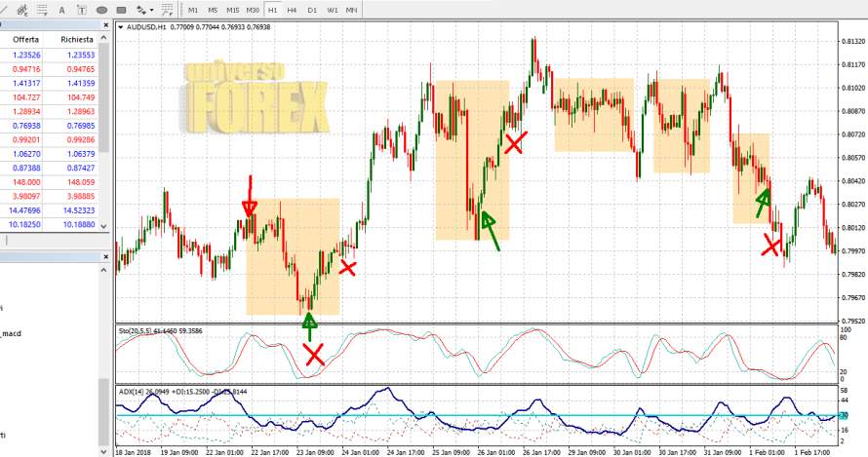This screenshot has height=457, width=868.
Task: Switch chart to M1 timeframe
Action: coord(193,10)
